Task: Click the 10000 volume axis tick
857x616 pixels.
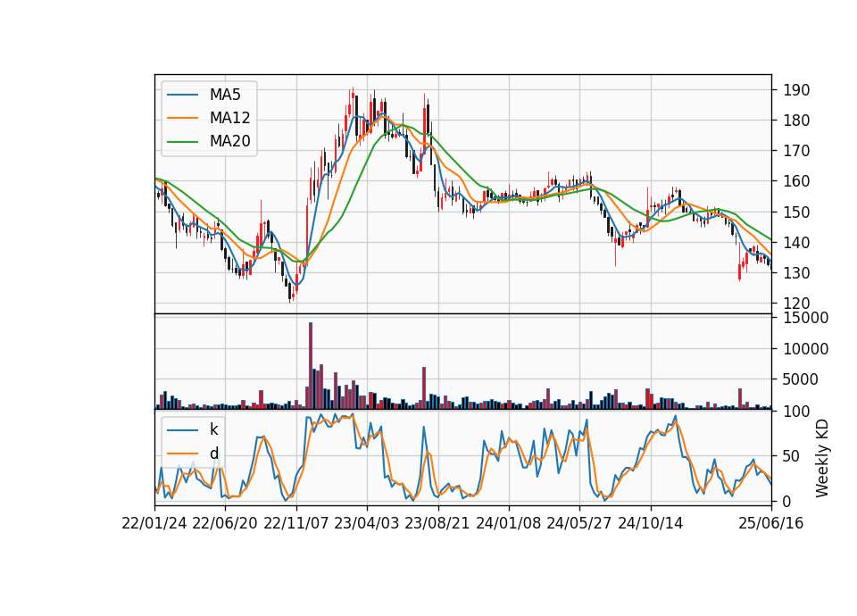Action: click(x=805, y=349)
